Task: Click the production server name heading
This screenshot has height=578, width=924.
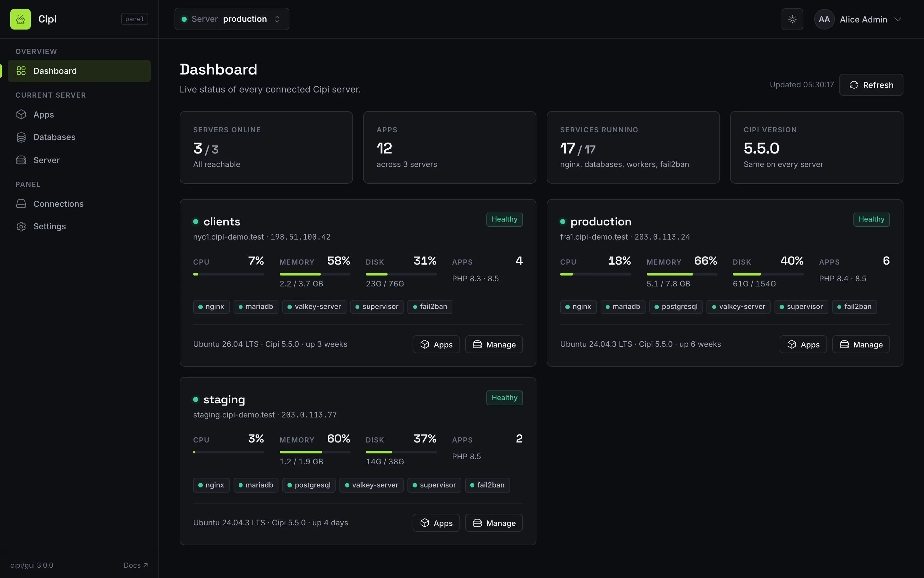Action: (601, 222)
